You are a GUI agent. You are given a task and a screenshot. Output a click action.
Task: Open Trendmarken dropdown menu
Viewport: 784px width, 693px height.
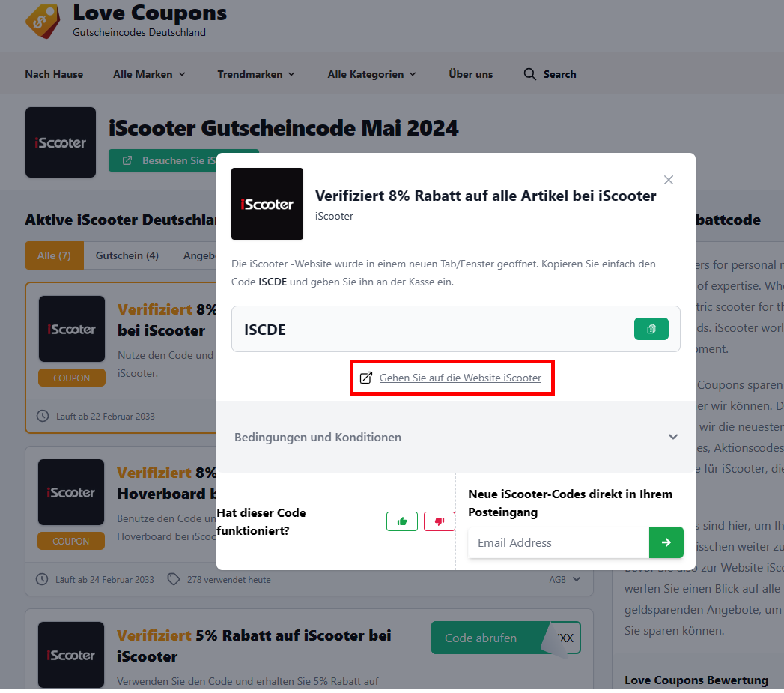tap(256, 74)
